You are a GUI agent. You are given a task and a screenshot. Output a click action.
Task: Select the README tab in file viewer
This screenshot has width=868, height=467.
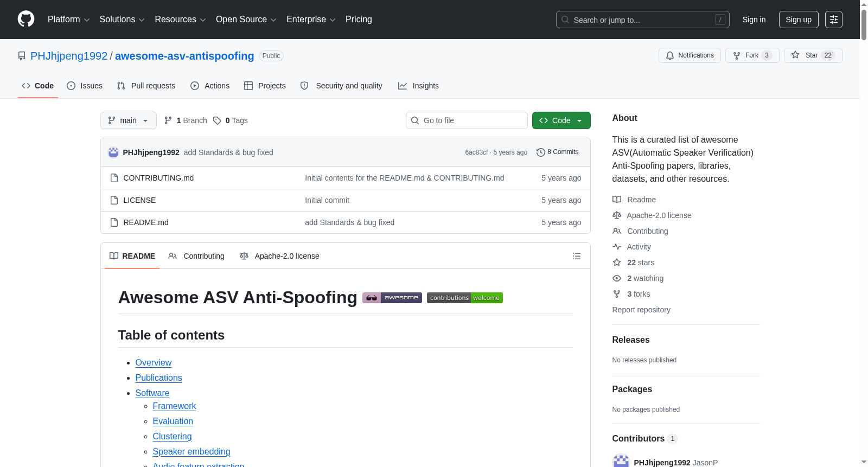[x=132, y=256]
